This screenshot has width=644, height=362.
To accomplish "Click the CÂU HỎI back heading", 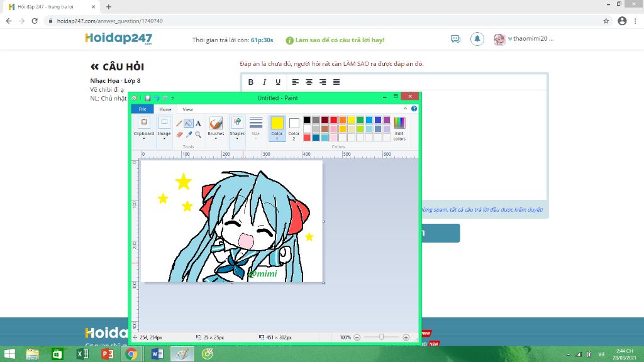I will pos(118,67).
